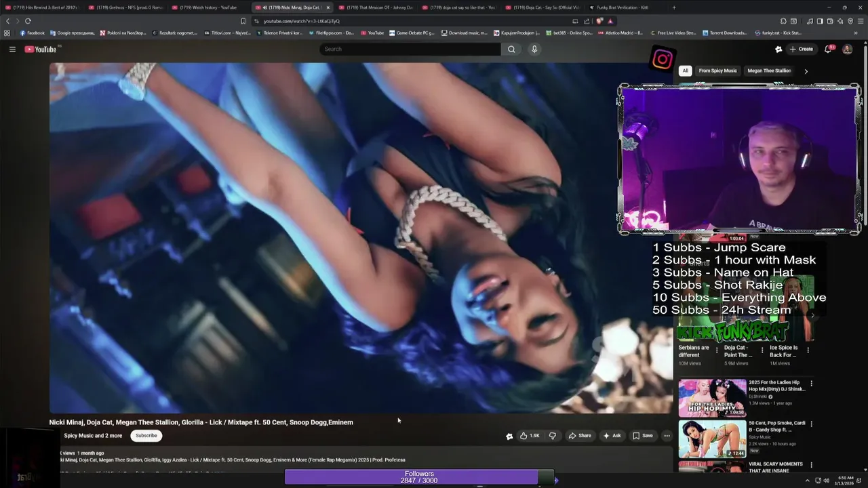The image size is (868, 488).
Task: Show more filter chips with right arrow
Action: 806,70
